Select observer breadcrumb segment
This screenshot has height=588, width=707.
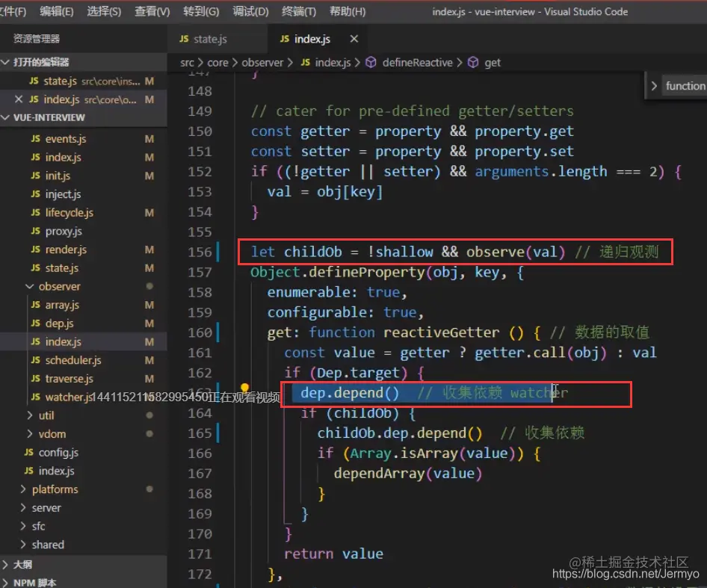(x=262, y=63)
